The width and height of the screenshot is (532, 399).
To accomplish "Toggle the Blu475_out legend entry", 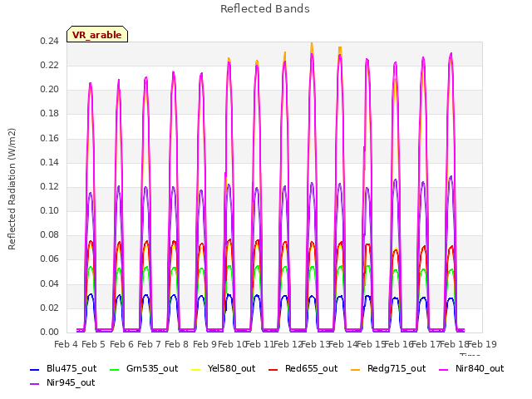I will pos(63,368).
